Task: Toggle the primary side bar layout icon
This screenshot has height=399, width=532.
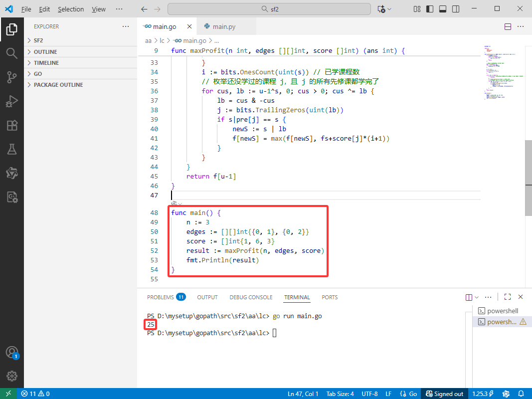Action: pyautogui.click(x=430, y=9)
